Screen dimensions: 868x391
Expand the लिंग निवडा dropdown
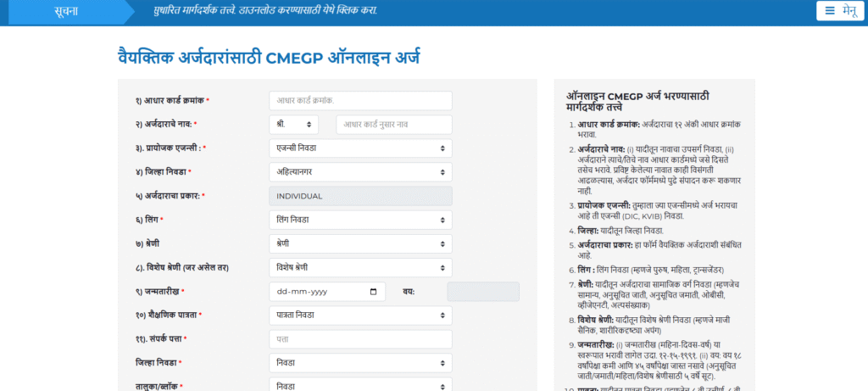click(360, 220)
